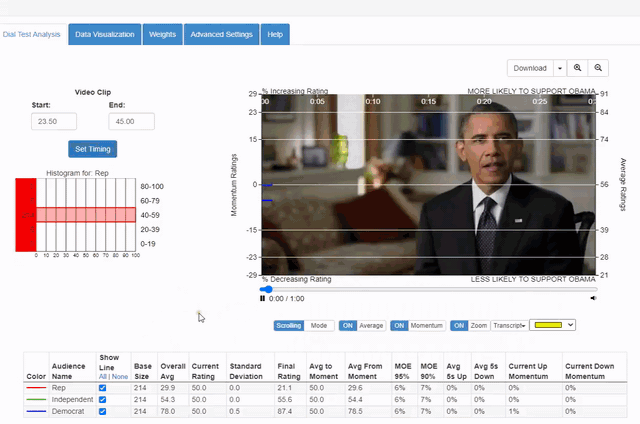Click the 0:10 timeline marker on chart
640x424 pixels.
click(373, 101)
